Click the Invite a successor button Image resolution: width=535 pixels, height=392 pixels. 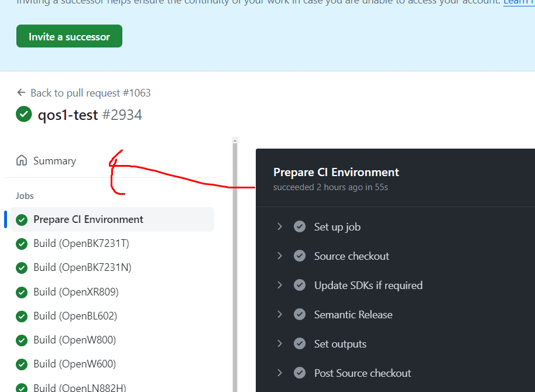click(x=69, y=36)
